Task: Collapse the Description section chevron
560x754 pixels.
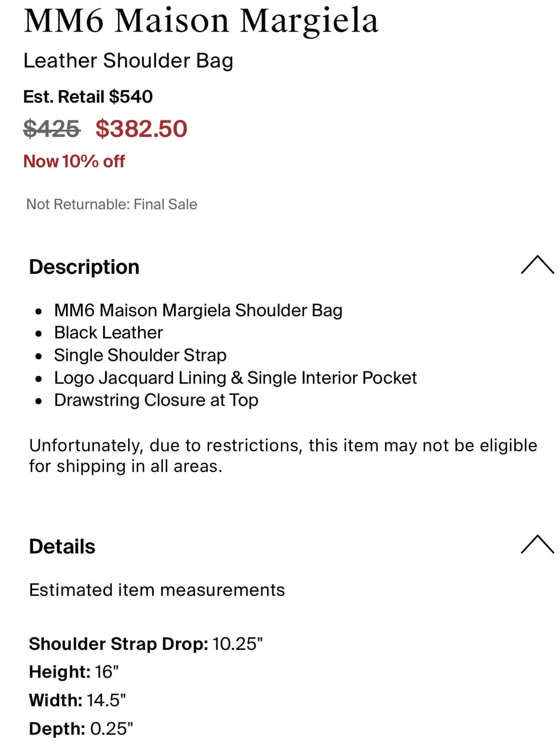Action: pos(537,265)
